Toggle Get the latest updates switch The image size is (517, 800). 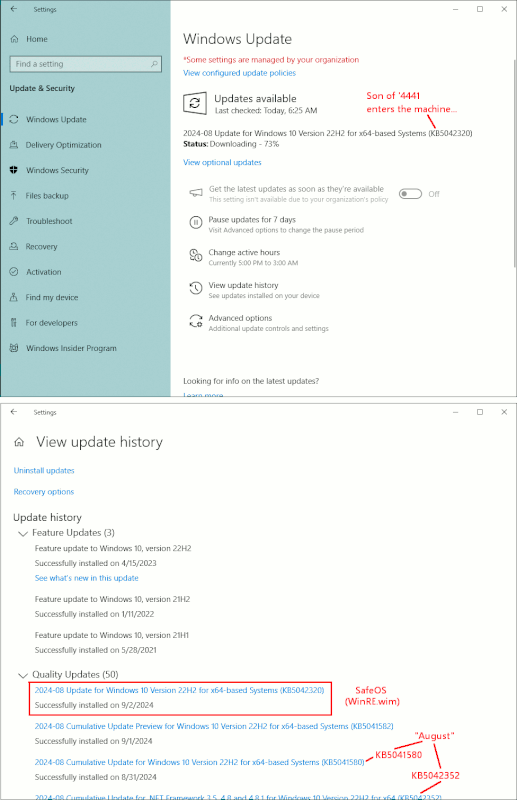[410, 194]
